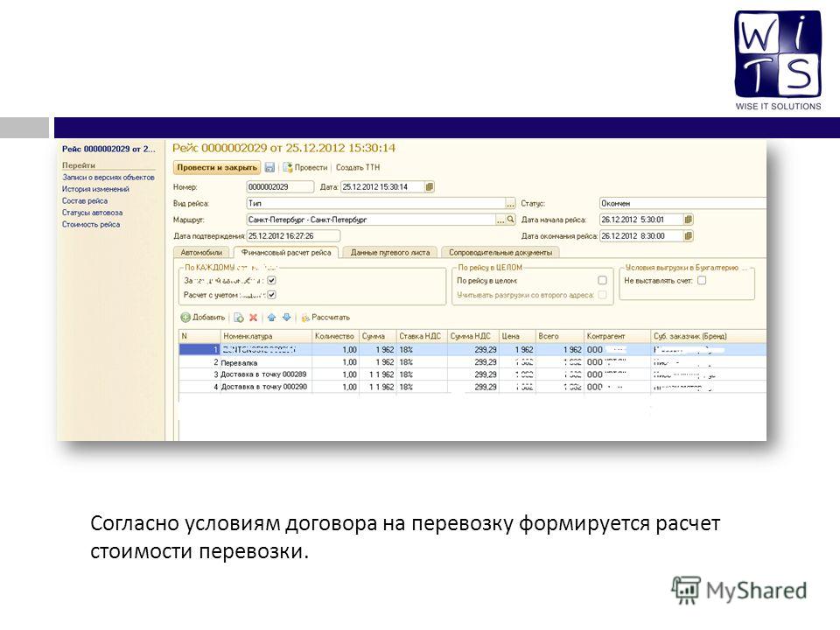Click the Рейс 0000002029 title in left panel
840x630 pixels.
(108, 149)
